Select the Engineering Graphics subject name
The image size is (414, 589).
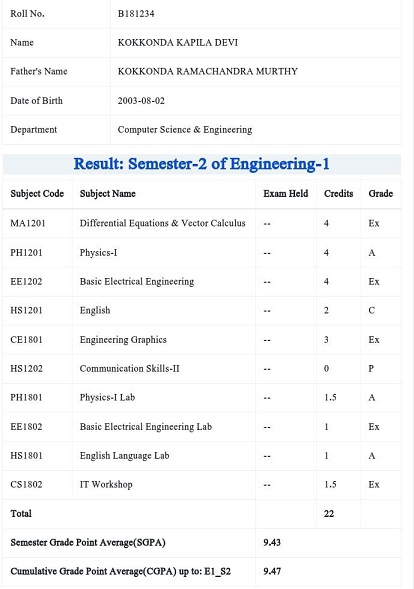[123, 340]
